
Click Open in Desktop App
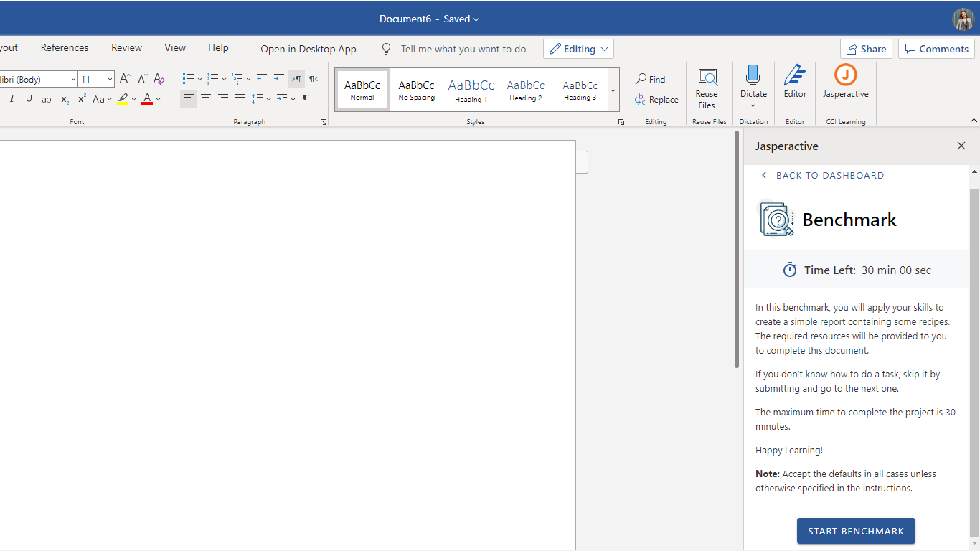click(308, 49)
